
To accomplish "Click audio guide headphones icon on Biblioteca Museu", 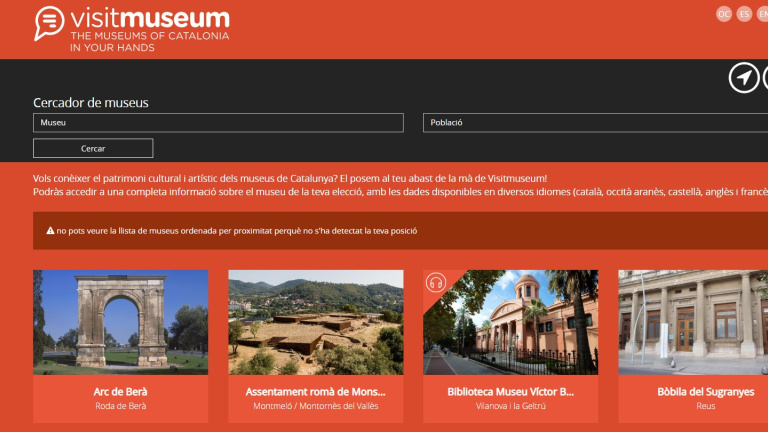I will [x=435, y=282].
